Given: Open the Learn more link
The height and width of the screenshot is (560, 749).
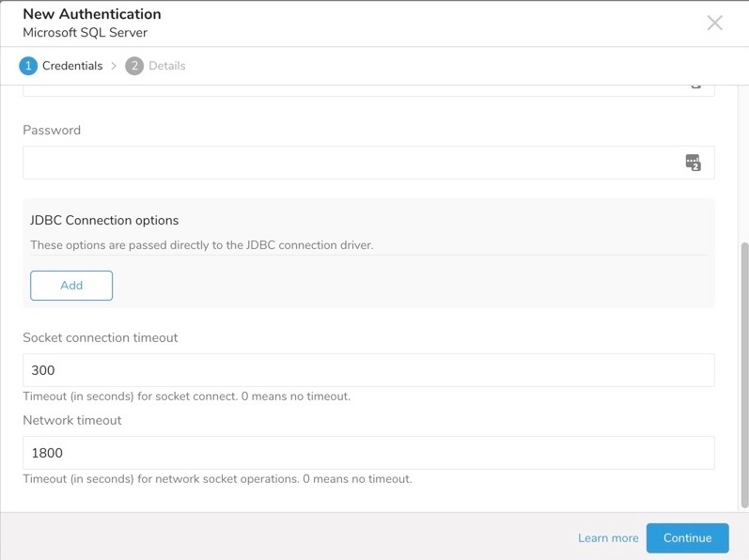Looking at the screenshot, I should click(608, 538).
